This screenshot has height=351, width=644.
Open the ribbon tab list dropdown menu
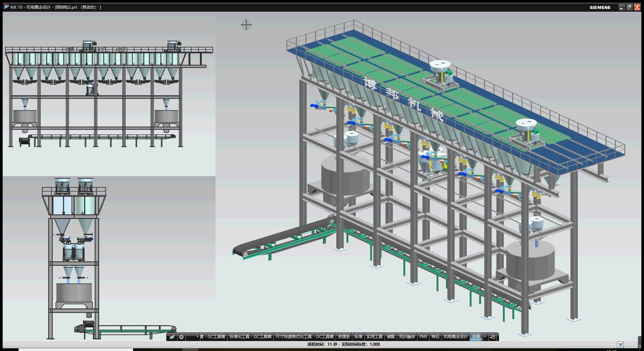493,337
